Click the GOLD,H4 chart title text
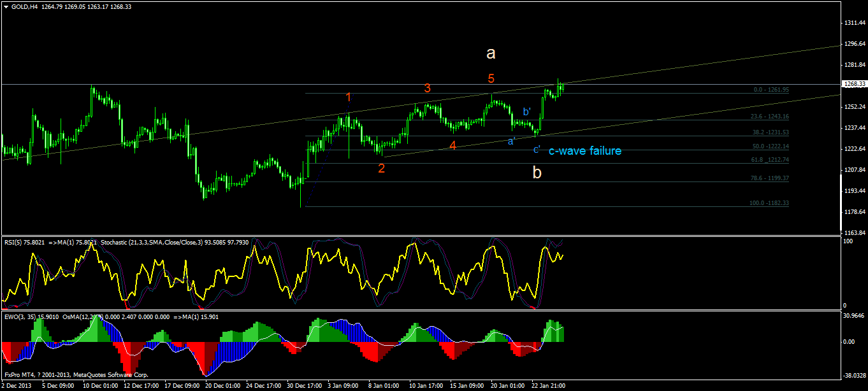The image size is (868, 391). 24,6
